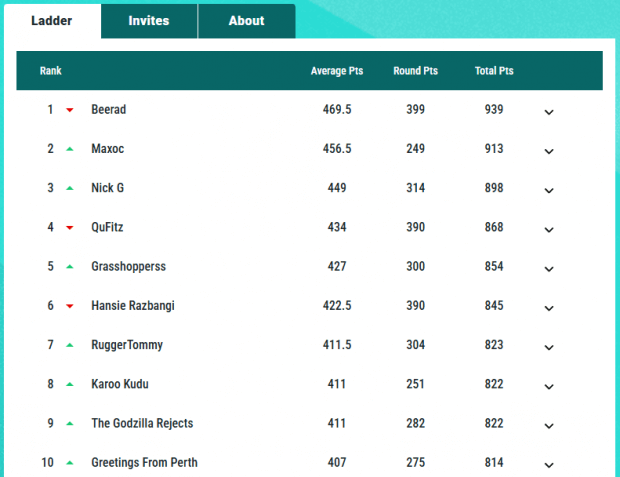Click the red down arrow beside Beerad
Viewport: 620px width, 477px height.
[x=70, y=110]
